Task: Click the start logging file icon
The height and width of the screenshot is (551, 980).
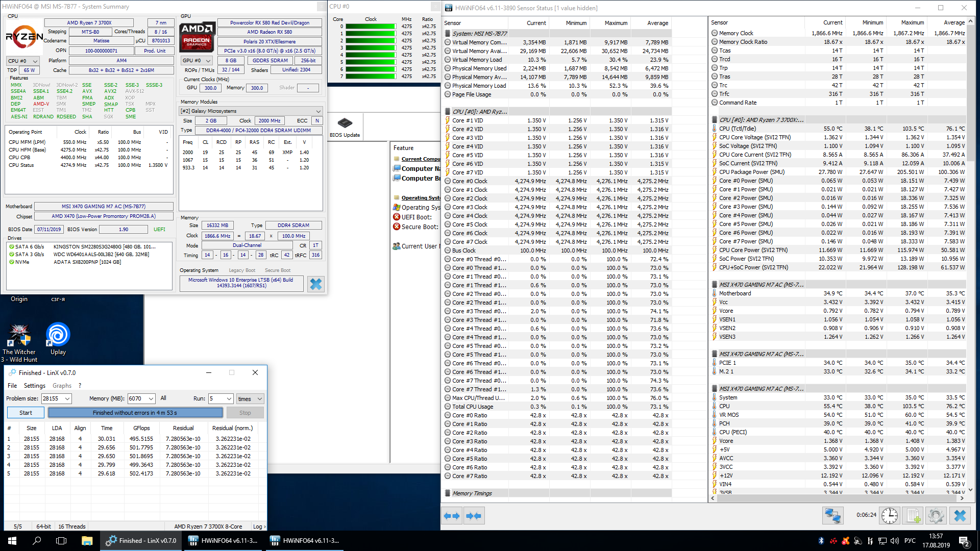Action: 913,516
